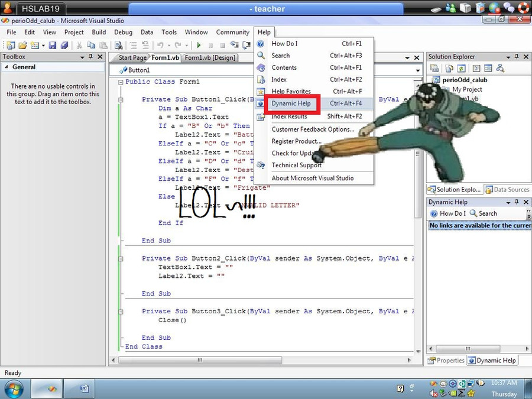Image resolution: width=532 pixels, height=399 pixels.
Task: Collapse the Button2_Click sub code region
Action: (121, 258)
